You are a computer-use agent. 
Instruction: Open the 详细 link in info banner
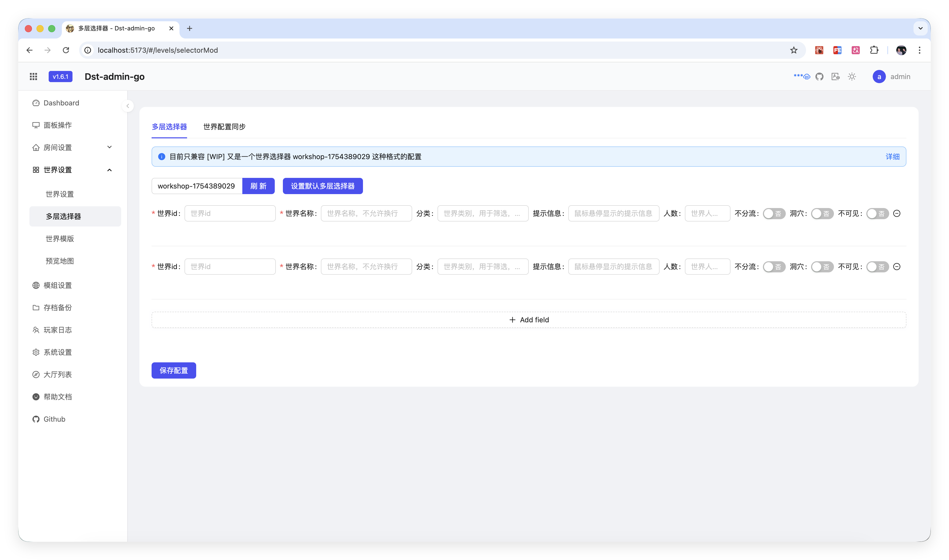pos(892,157)
